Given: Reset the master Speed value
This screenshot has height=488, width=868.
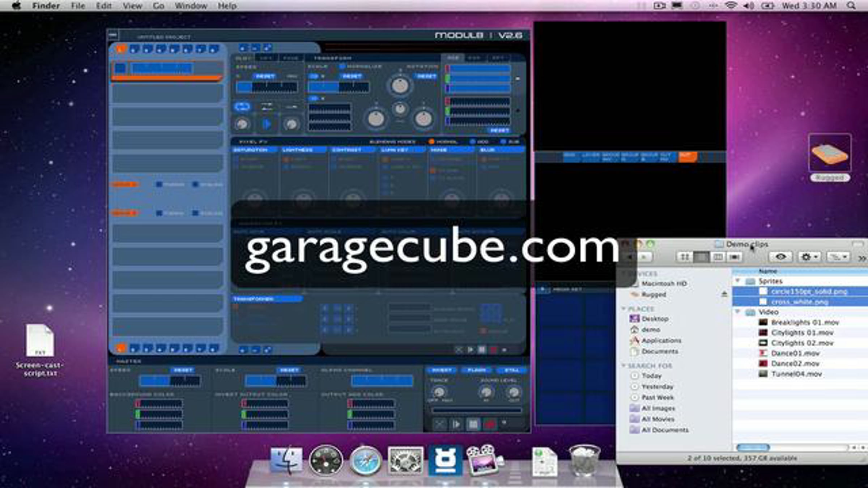Looking at the screenshot, I should (183, 370).
